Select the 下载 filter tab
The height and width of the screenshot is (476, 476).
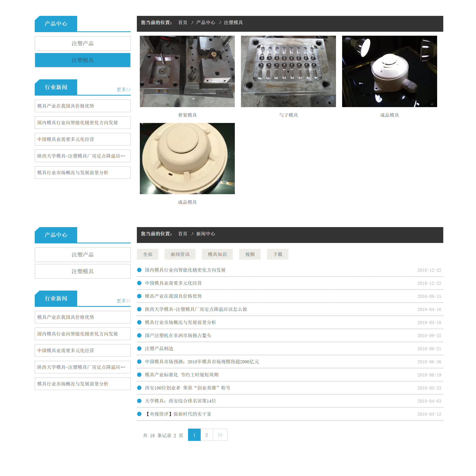[x=278, y=254]
